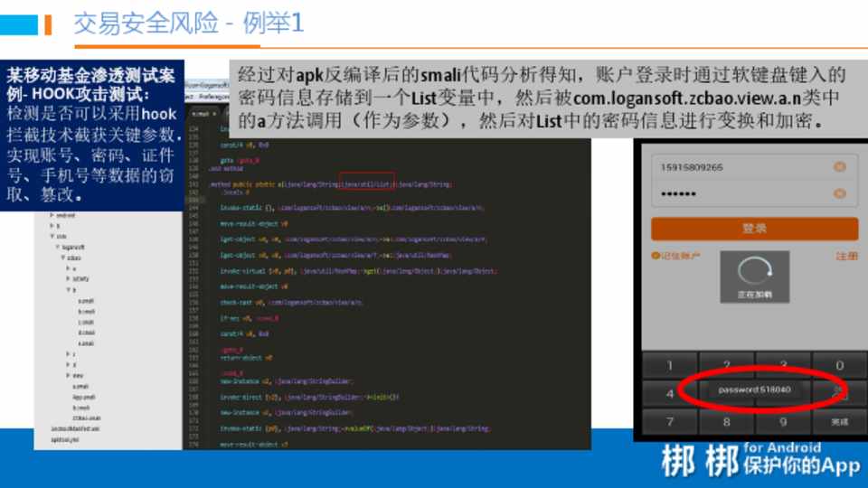Tap the orange 登录 login button
The image size is (868, 488).
click(x=753, y=229)
